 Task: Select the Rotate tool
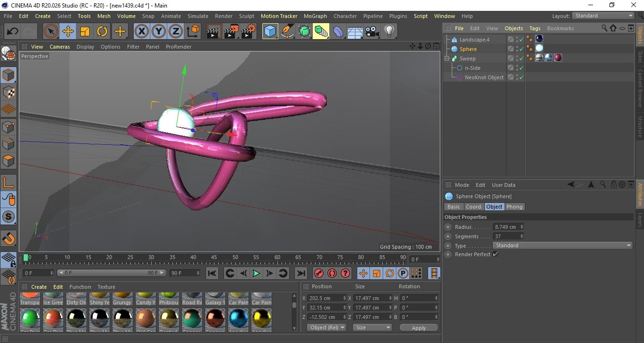tap(102, 32)
